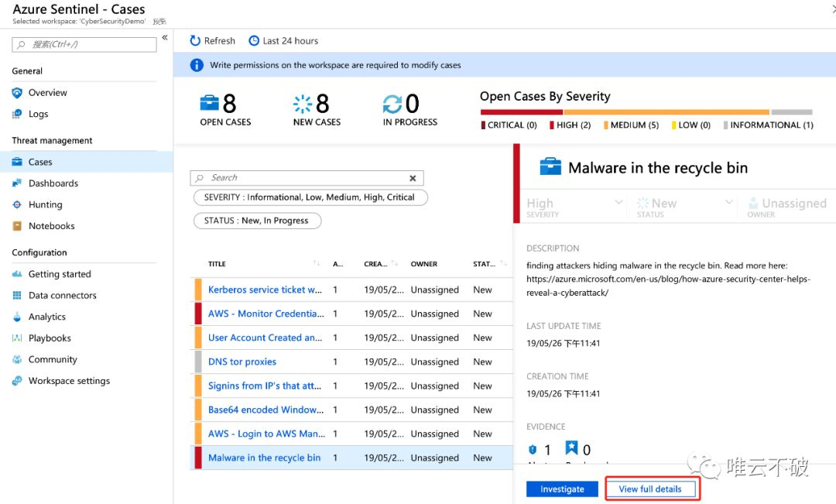Click the Workspace settings icon
Image resolution: width=836 pixels, height=504 pixels.
tap(17, 380)
